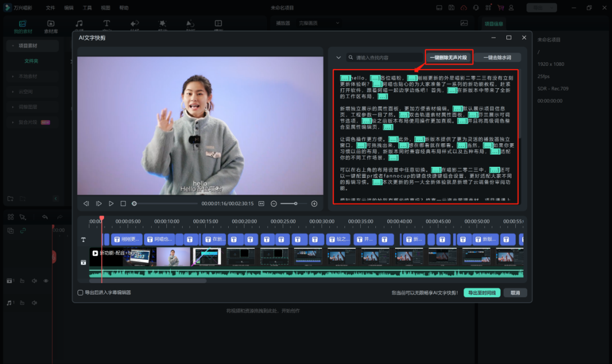Mute the video track 1 audio
This screenshot has height=364, width=612.
point(34,281)
